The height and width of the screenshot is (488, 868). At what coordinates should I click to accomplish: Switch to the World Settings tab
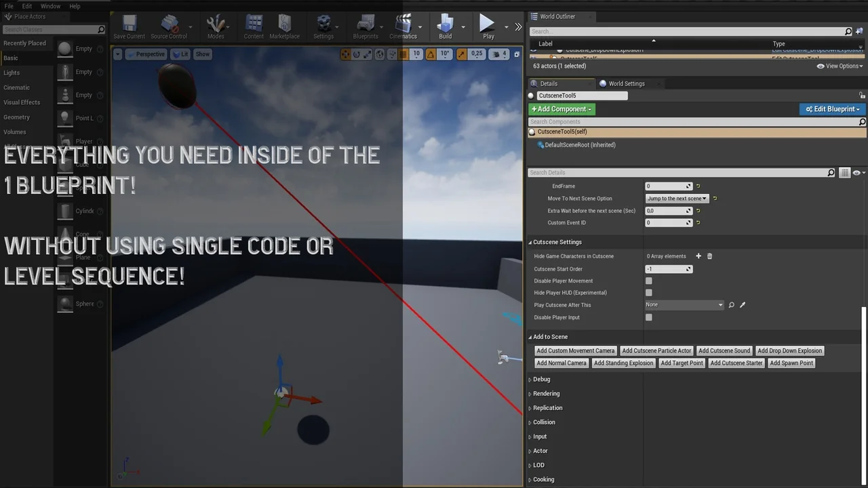click(x=626, y=84)
